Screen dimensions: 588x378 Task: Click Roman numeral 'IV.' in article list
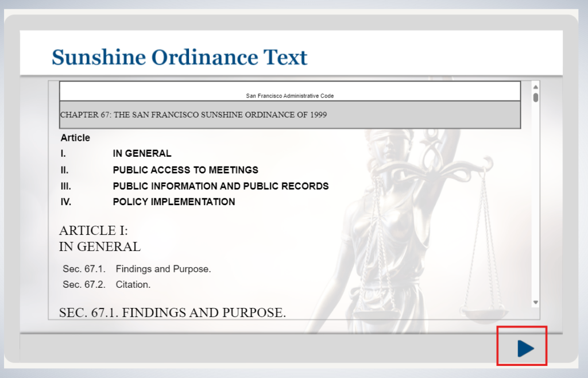66,202
